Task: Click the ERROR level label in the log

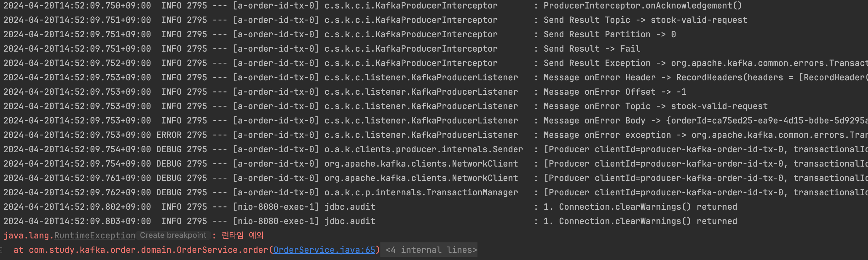Action: coord(169,135)
